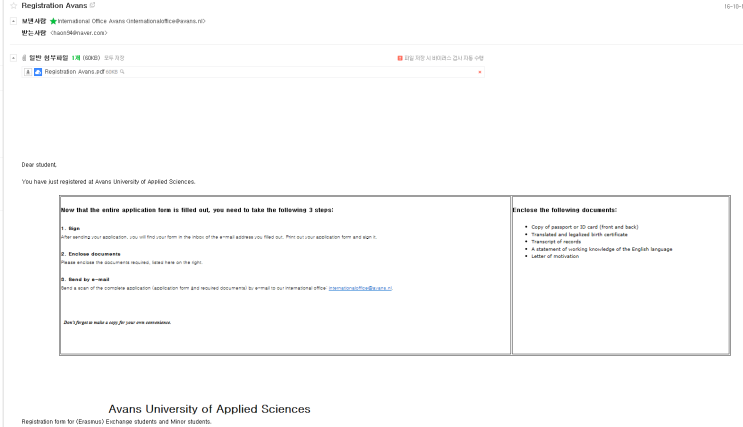Click the email date at top right

(733, 6)
